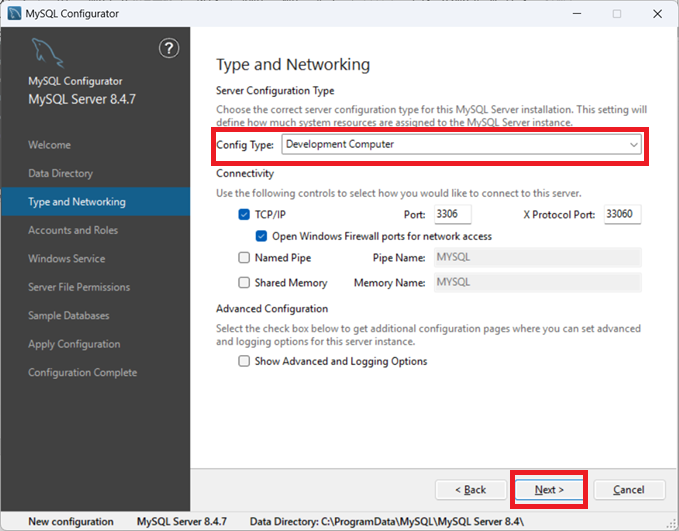Click the help question mark icon

169,49
